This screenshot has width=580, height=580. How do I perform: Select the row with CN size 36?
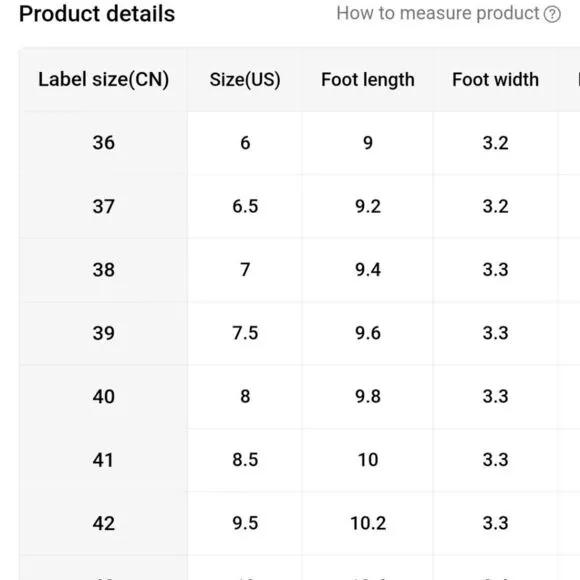(300, 143)
